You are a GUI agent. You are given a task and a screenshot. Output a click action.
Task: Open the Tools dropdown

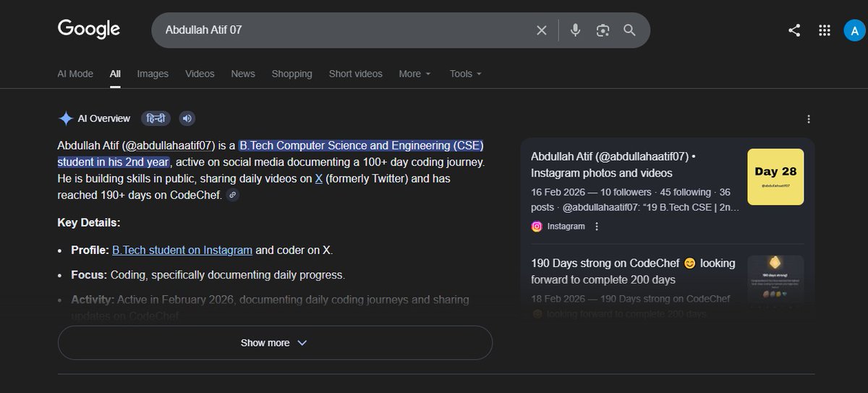pyautogui.click(x=465, y=74)
